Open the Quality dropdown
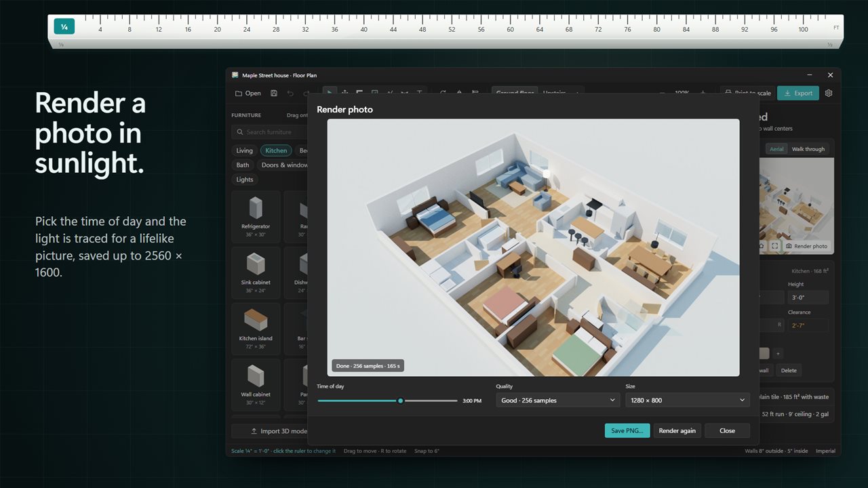 pyautogui.click(x=557, y=401)
